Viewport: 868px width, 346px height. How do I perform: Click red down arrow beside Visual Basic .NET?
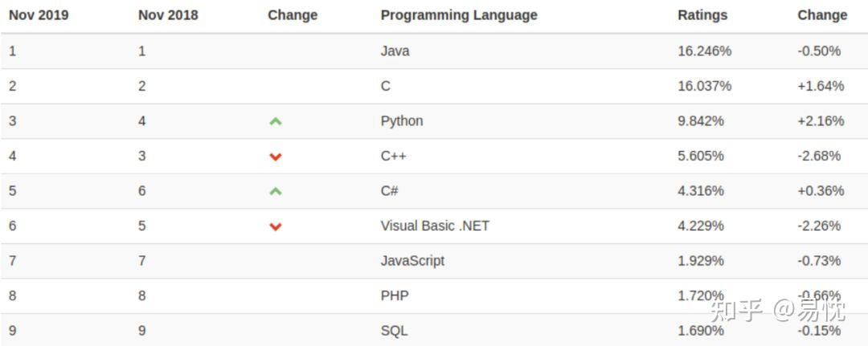[x=276, y=226]
